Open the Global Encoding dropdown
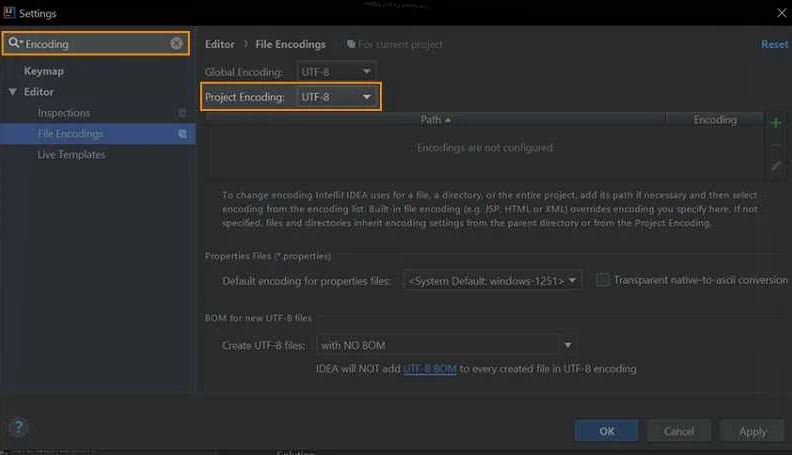This screenshot has height=455, width=792. click(x=336, y=72)
